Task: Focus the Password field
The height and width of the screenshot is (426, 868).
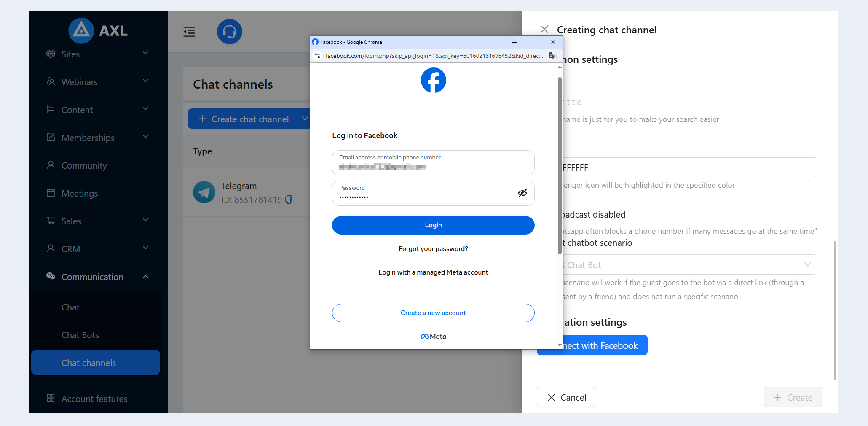Action: 433,193
